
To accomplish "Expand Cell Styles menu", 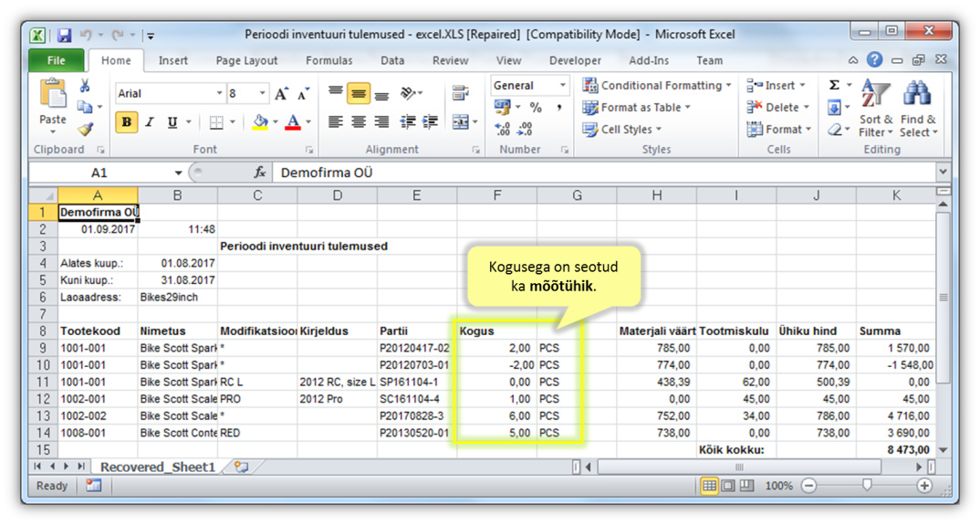I will (622, 130).
